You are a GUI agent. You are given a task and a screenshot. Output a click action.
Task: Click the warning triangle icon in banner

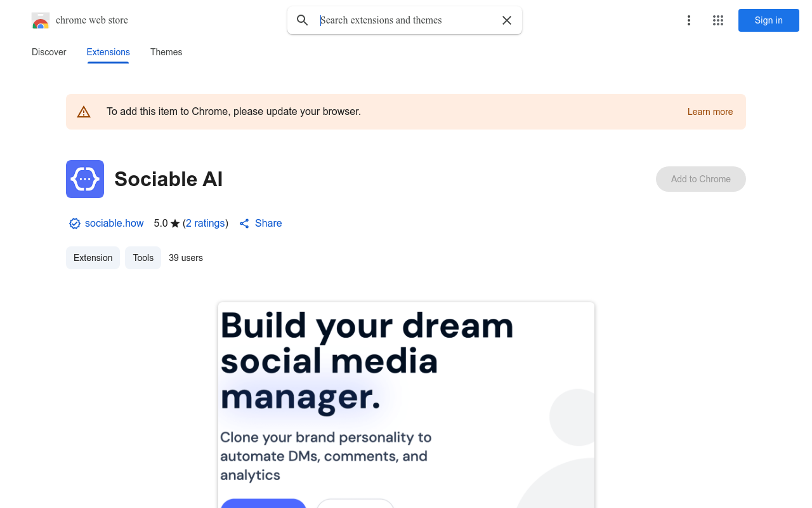click(84, 112)
